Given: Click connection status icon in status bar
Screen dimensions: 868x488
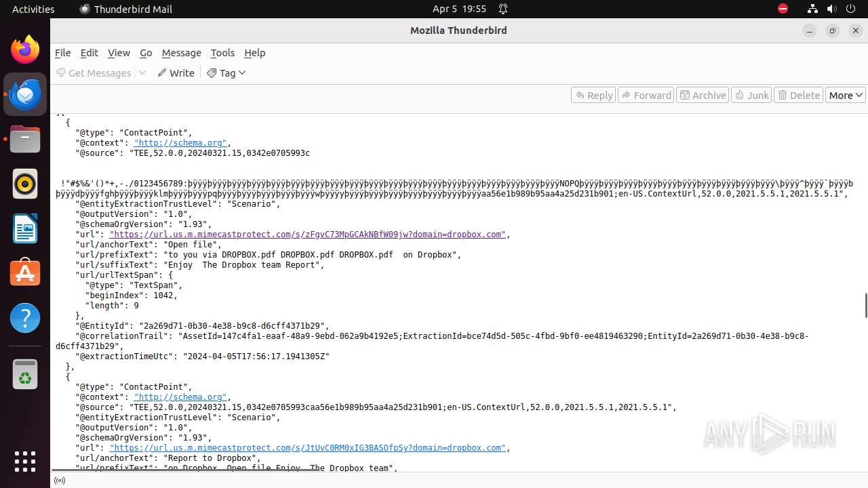Looking at the screenshot, I should (60, 481).
